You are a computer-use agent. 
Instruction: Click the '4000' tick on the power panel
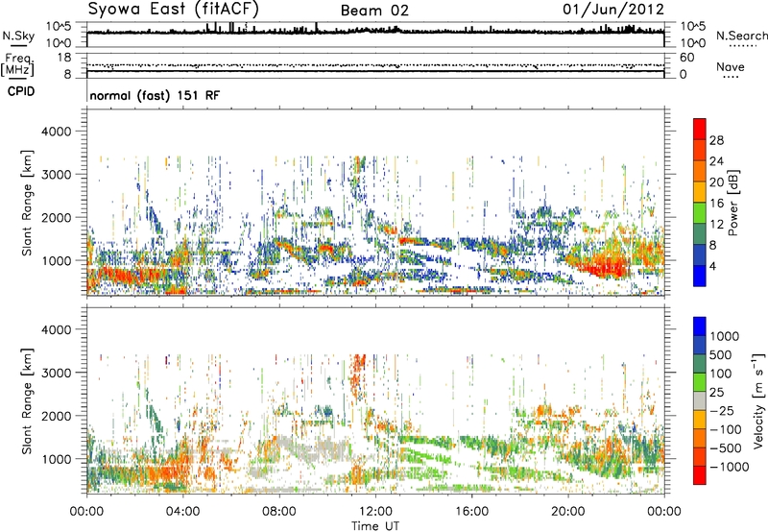tap(57, 132)
